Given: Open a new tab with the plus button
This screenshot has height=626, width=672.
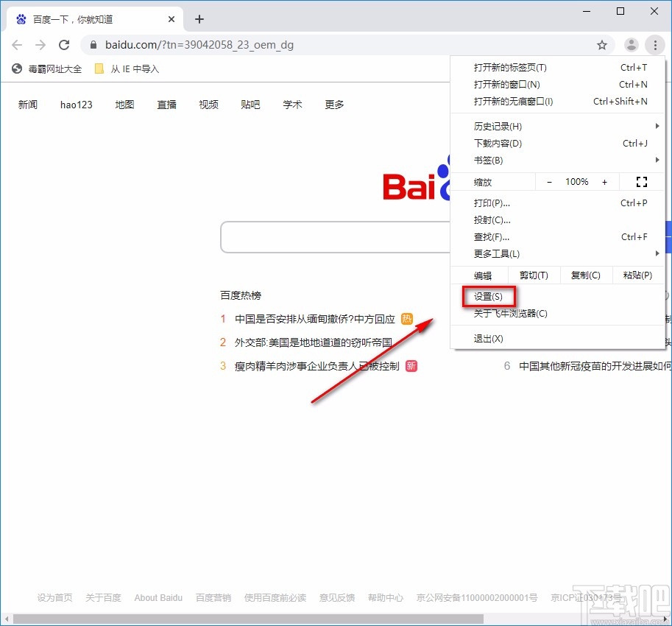Looking at the screenshot, I should click(x=199, y=19).
